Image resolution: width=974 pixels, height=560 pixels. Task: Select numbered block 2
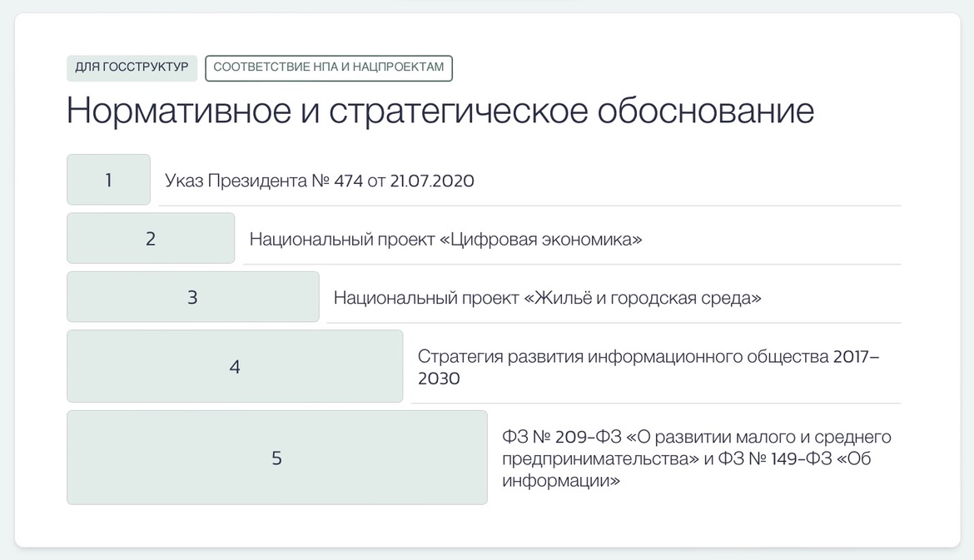(x=151, y=239)
